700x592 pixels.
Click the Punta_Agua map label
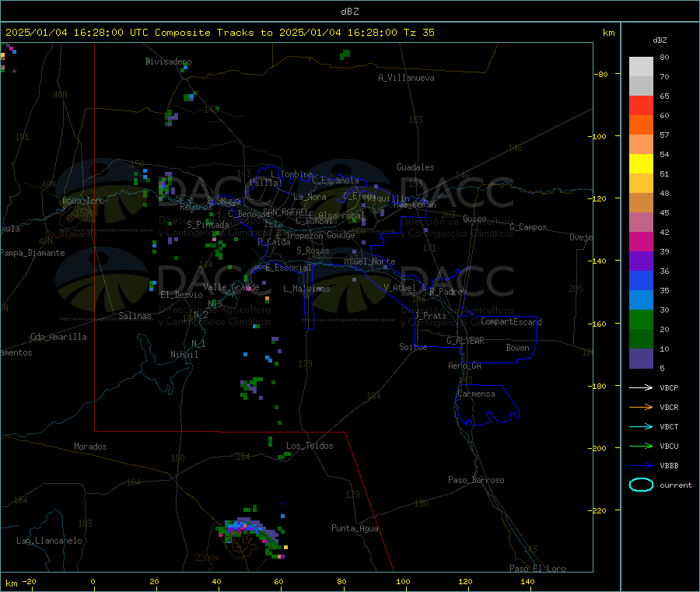(355, 528)
